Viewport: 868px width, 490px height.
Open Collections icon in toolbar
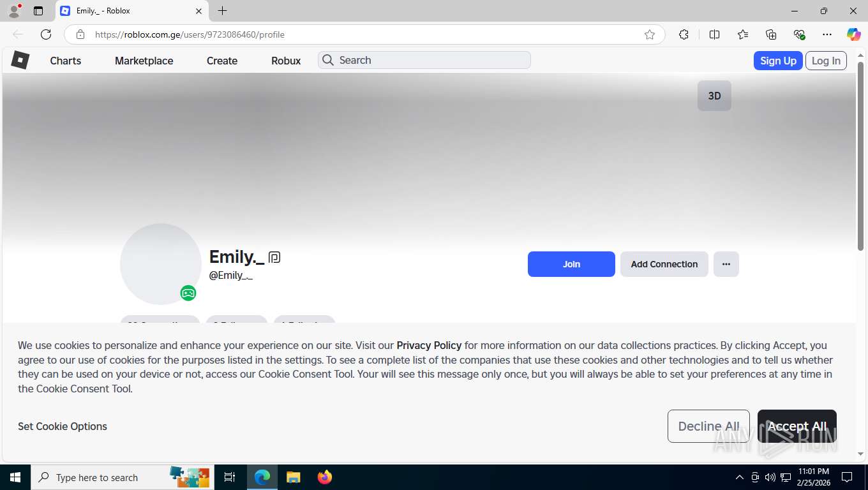coord(771,34)
